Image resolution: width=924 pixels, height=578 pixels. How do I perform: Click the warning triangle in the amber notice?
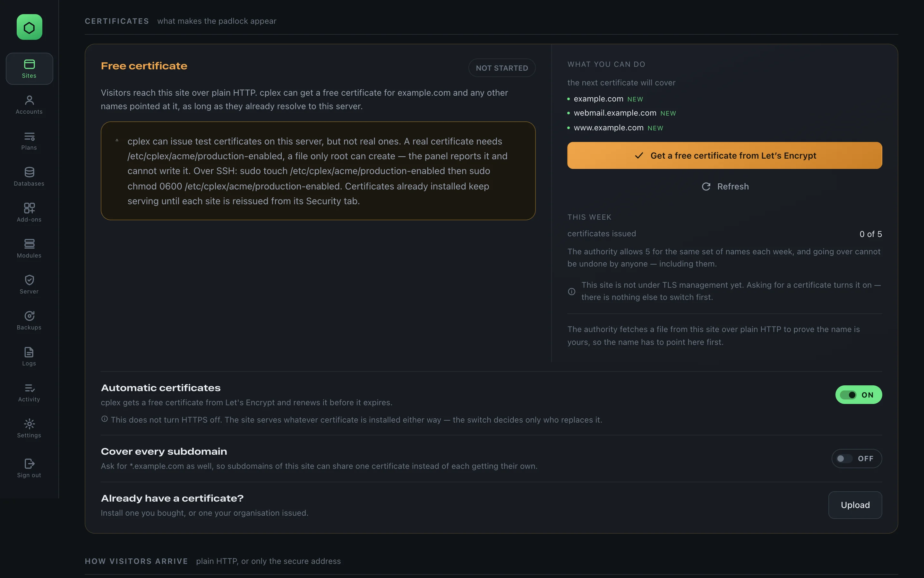117,140
